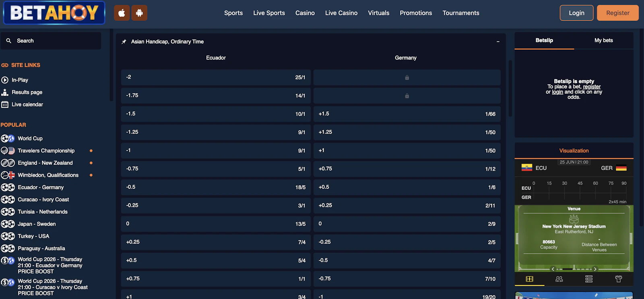Open Curacao - Ivory Coast match
This screenshot has width=644, height=299.
click(43, 200)
